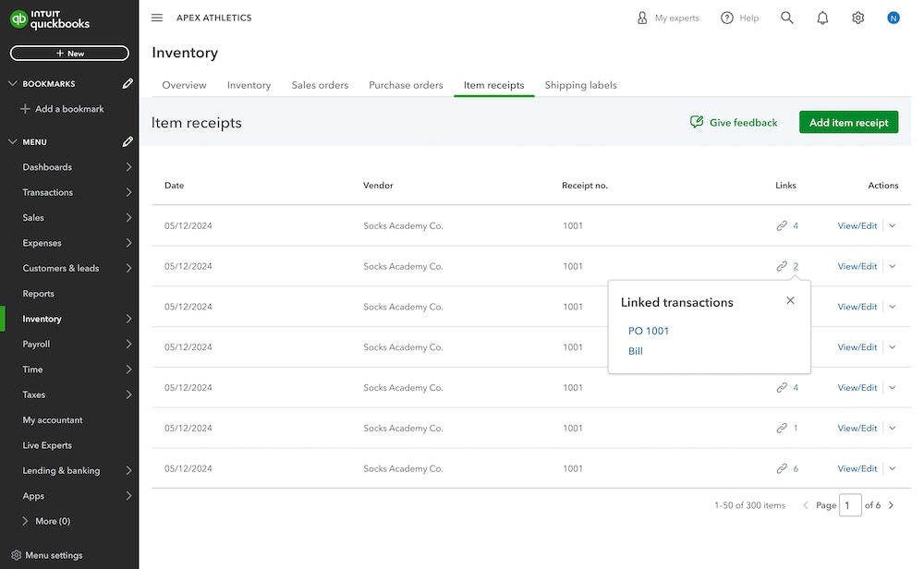Image resolution: width=924 pixels, height=569 pixels.
Task: Click the Give feedback icon
Action: [x=698, y=121]
